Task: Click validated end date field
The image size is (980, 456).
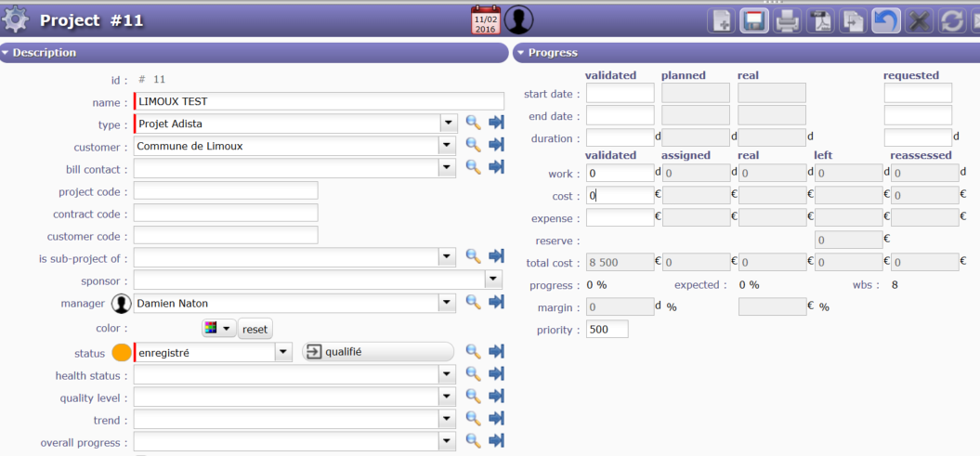Action: pos(620,115)
